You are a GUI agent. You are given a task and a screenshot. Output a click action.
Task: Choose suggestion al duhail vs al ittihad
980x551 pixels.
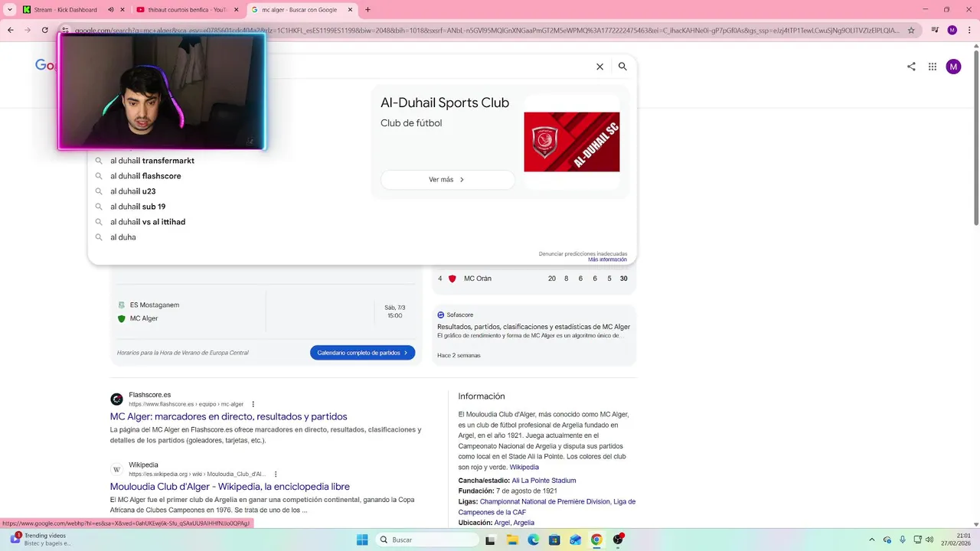[148, 222]
